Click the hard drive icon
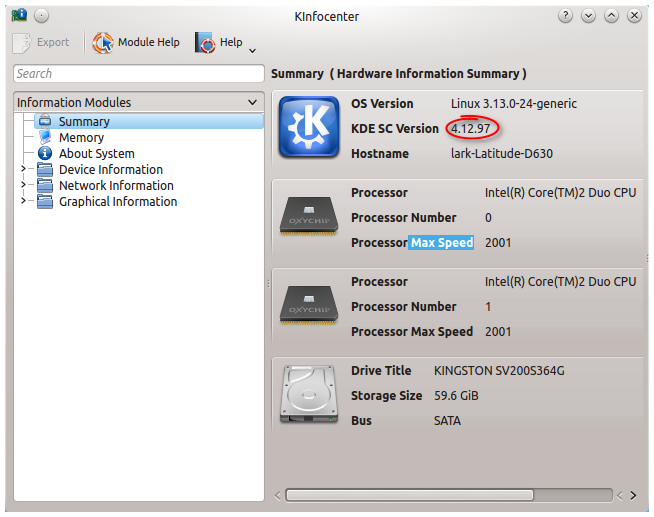 tap(308, 396)
